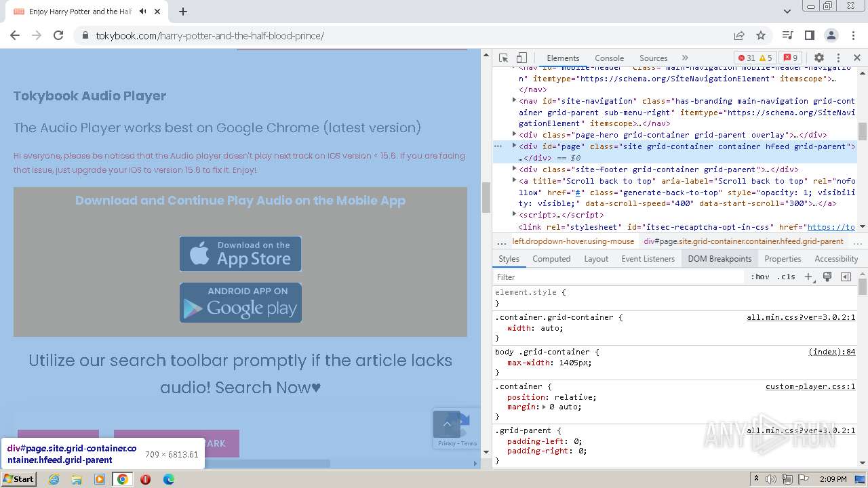The image size is (868, 488).
Task: Click the page vertical scrollbar thumb
Action: pos(486,197)
